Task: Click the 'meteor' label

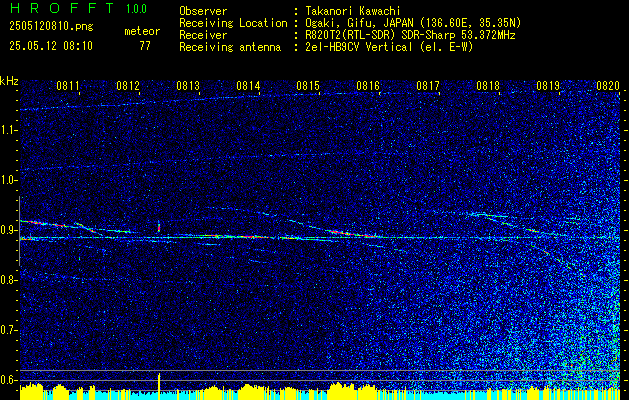Action: [x=142, y=31]
